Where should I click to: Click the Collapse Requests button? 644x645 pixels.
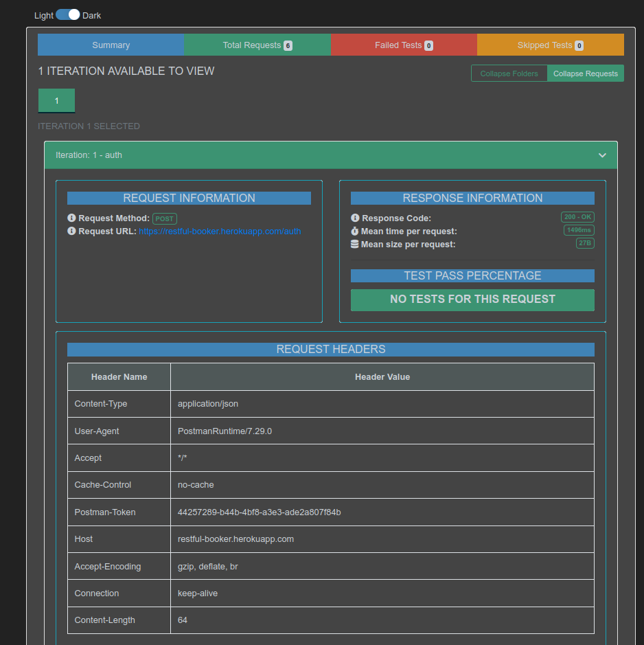click(x=586, y=73)
